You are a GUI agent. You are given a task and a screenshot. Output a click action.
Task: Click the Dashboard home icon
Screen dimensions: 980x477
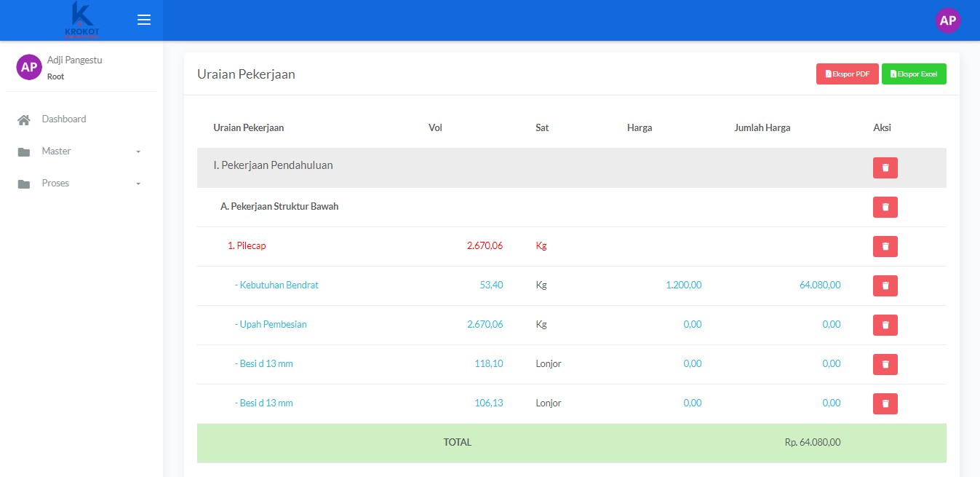[24, 119]
